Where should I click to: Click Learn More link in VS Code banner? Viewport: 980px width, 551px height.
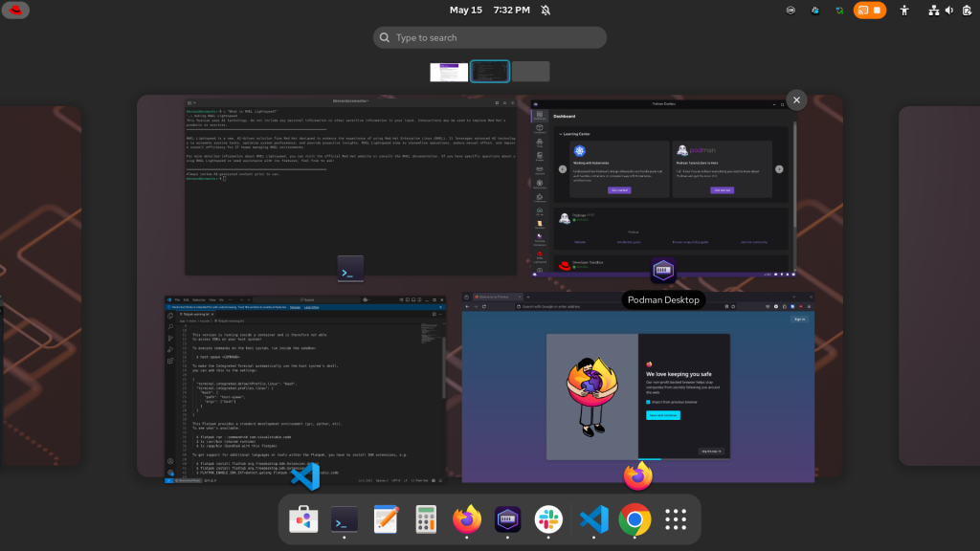point(311,307)
